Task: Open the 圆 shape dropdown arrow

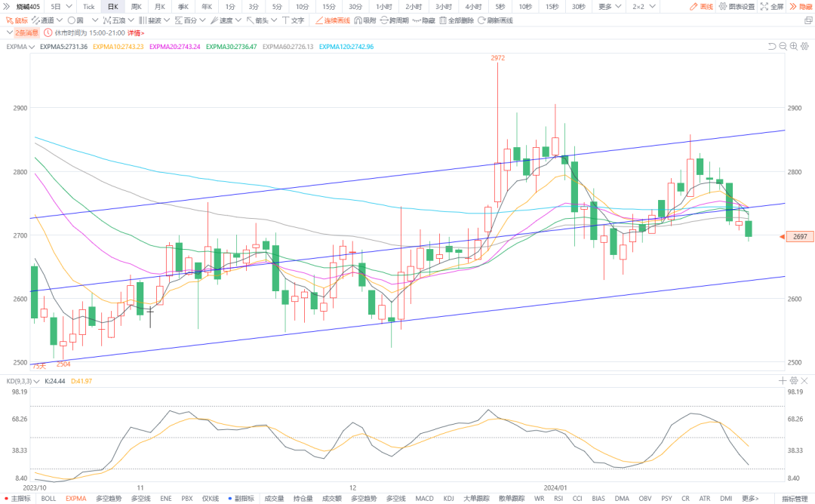Action: point(94,20)
